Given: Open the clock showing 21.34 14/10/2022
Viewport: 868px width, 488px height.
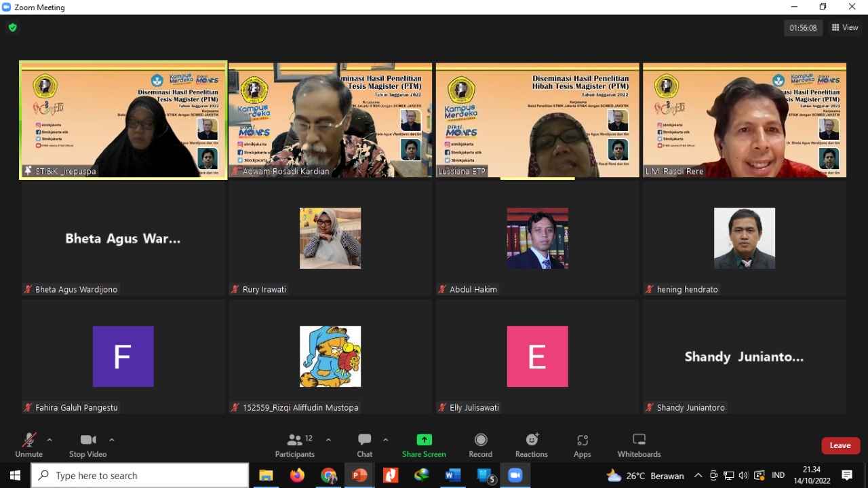Looking at the screenshot, I should pos(812,476).
